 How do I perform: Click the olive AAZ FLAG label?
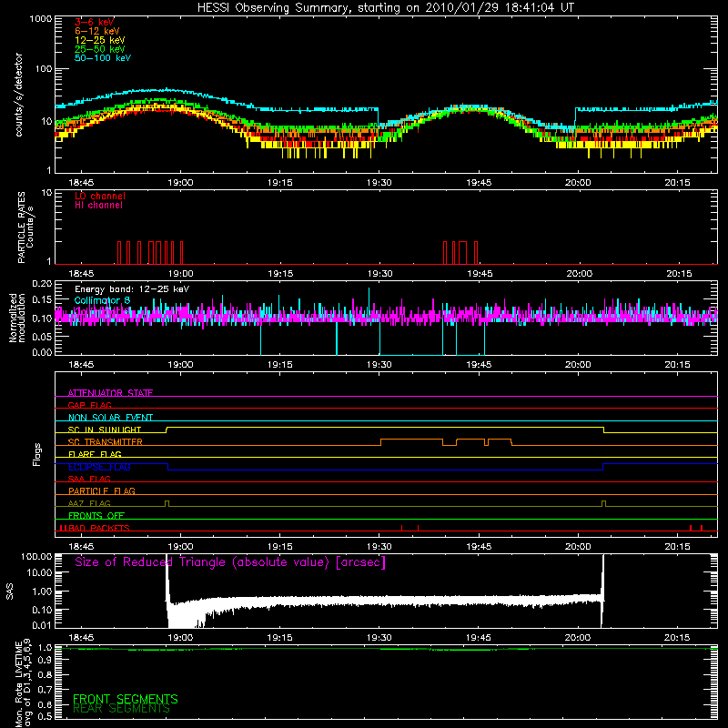[x=89, y=504]
